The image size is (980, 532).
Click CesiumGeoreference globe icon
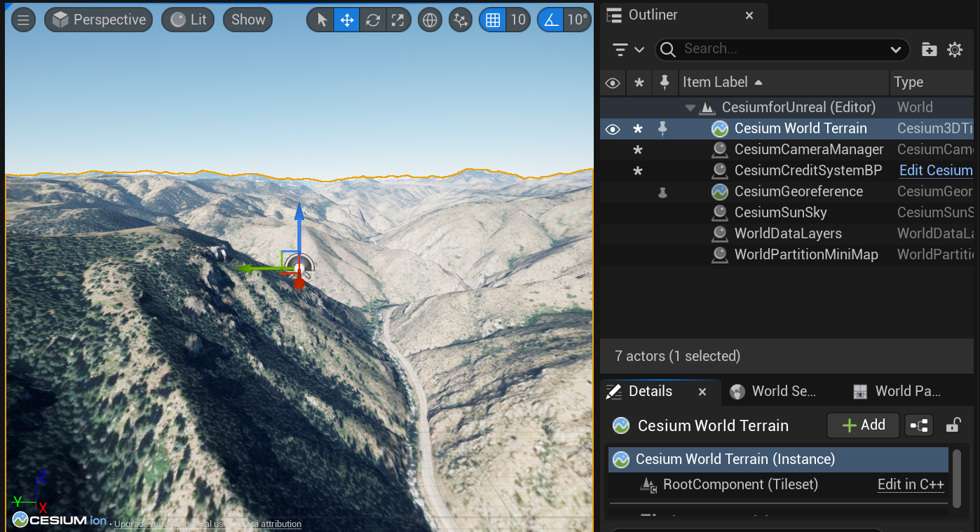coord(720,191)
